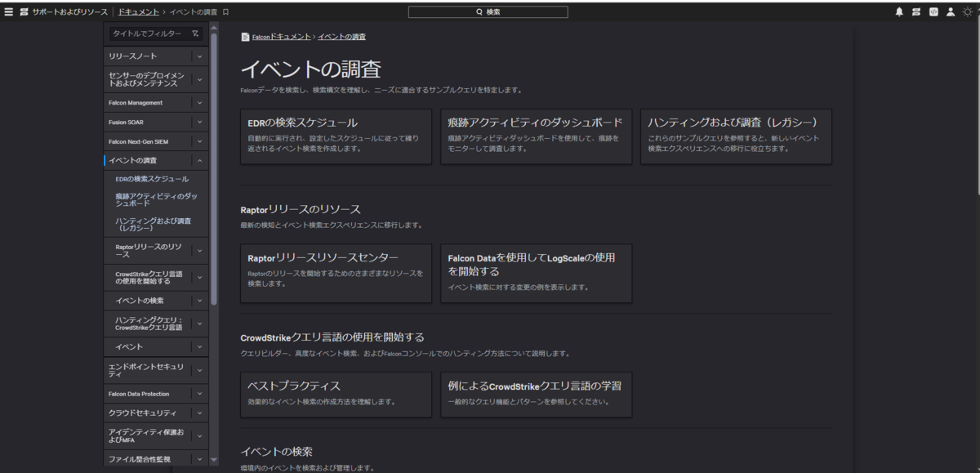Expand the Fusion SOAR chevron
The height and width of the screenshot is (473, 980).
(x=200, y=123)
